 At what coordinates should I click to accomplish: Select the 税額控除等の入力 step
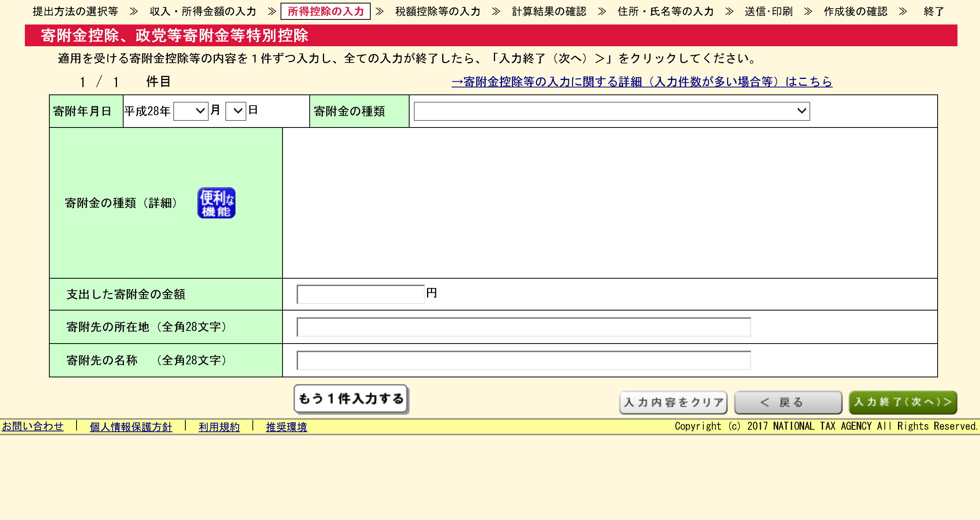pyautogui.click(x=438, y=11)
